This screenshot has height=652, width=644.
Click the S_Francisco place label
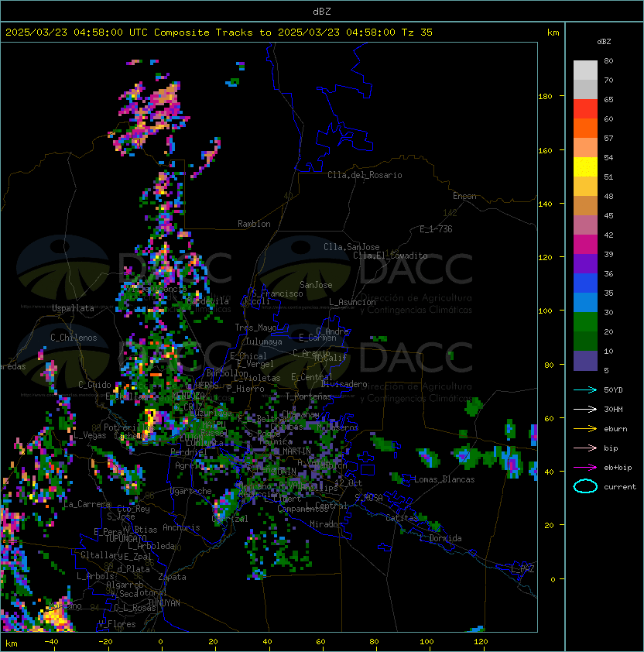277,293
